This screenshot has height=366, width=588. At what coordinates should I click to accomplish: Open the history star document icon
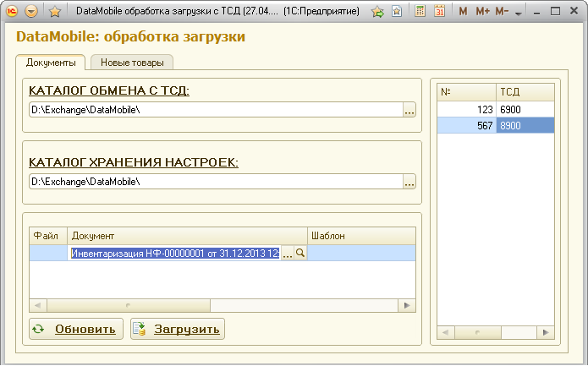click(x=397, y=12)
